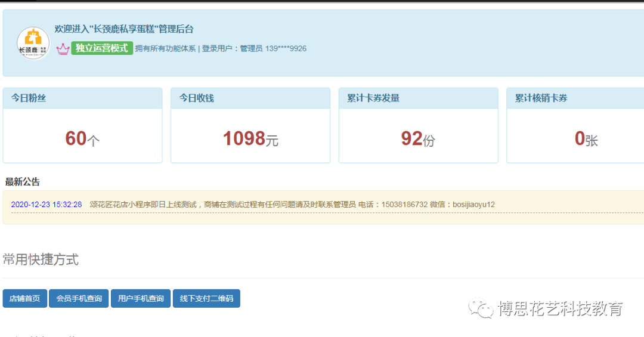This screenshot has height=337, width=644.
Task: Click the WeChat watermark icon
Action: click(x=480, y=308)
